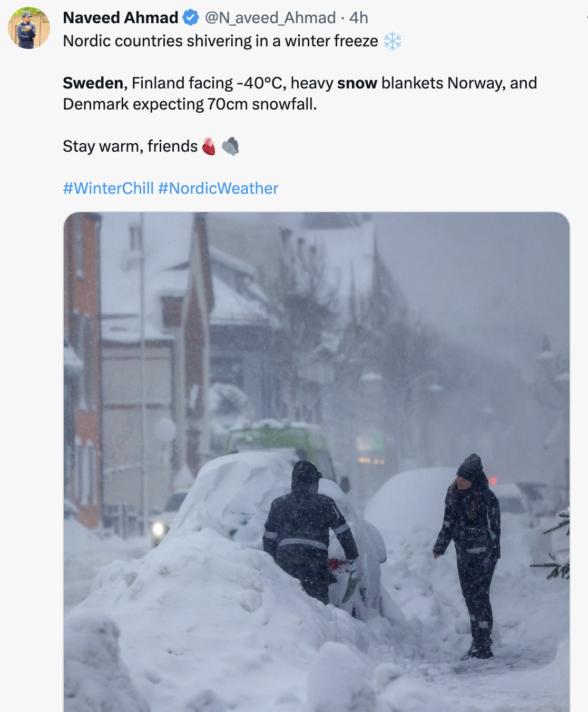This screenshot has width=588, height=712.
Task: Click the 'Nordic countries shivering' opening line
Action: (220, 41)
